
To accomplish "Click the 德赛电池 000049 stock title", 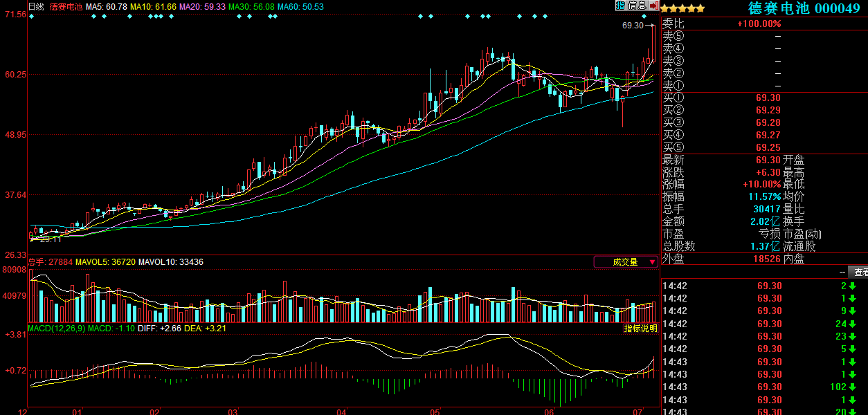I will point(803,8).
